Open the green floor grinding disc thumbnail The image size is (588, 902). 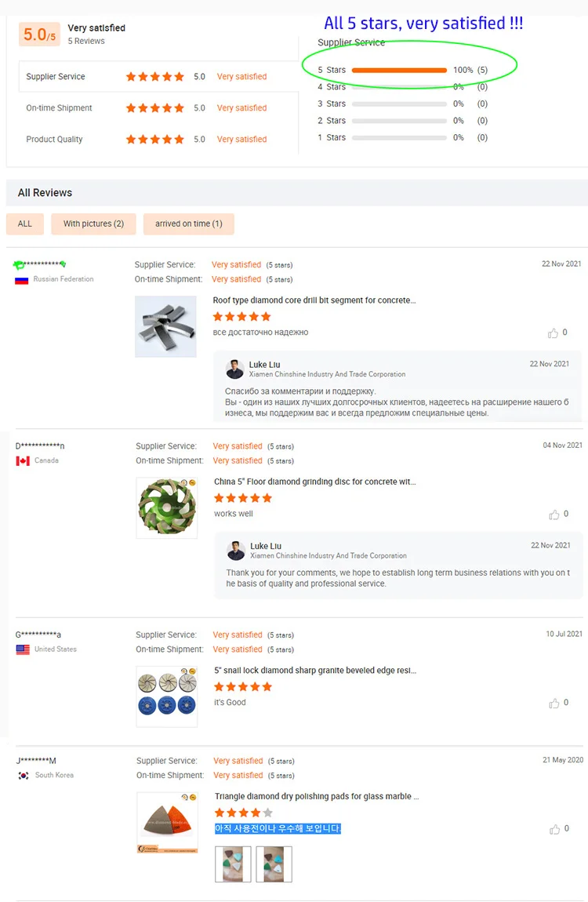(167, 508)
